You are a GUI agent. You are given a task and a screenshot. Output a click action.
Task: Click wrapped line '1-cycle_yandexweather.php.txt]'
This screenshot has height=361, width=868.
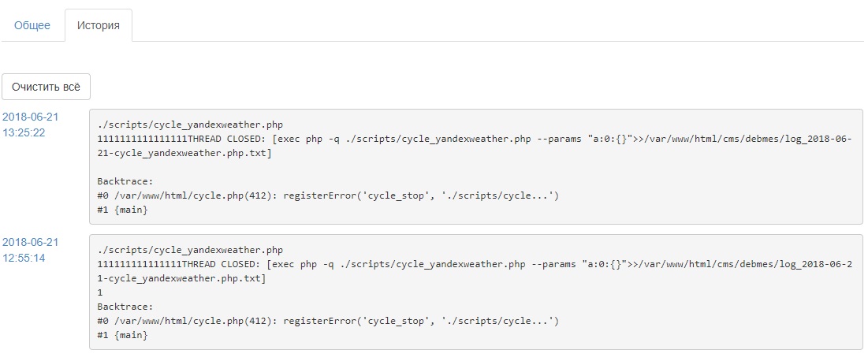181,278
